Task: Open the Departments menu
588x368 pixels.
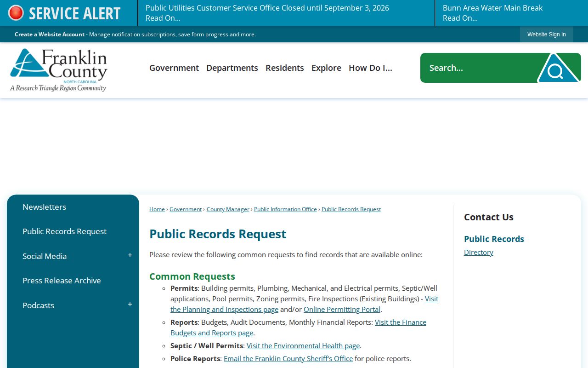Action: point(232,68)
